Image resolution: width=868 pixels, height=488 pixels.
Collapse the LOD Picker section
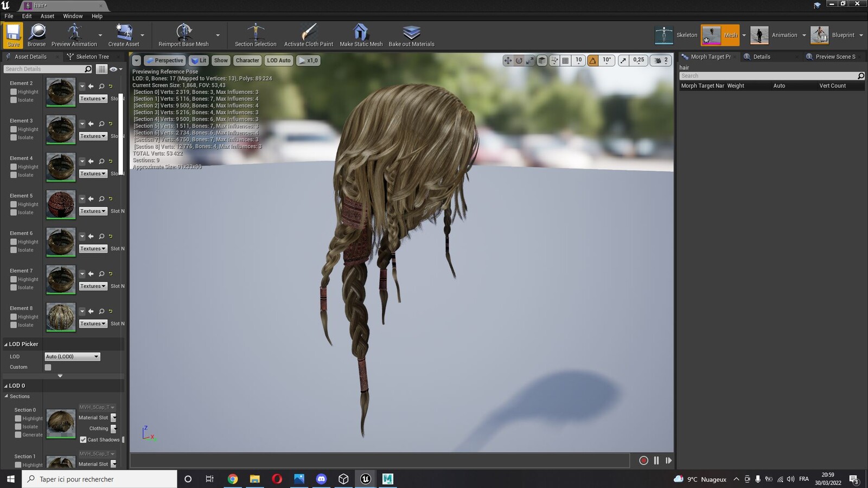tap(6, 344)
